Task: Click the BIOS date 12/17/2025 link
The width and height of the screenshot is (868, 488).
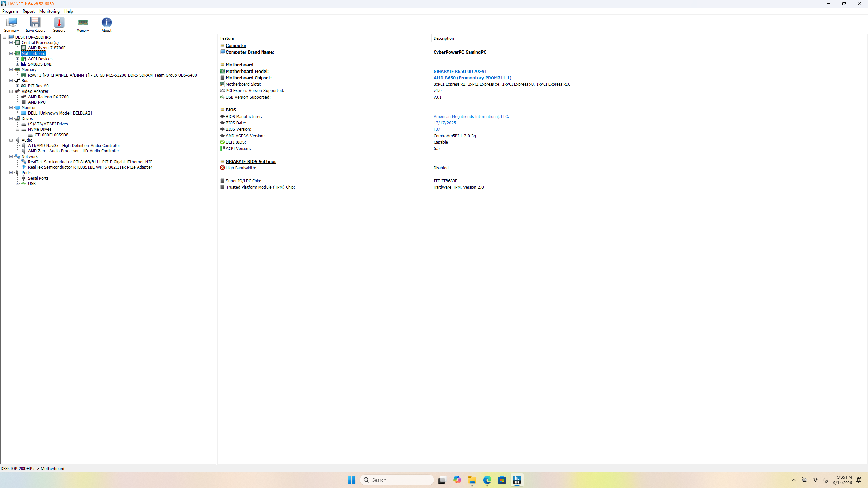Action: [445, 123]
